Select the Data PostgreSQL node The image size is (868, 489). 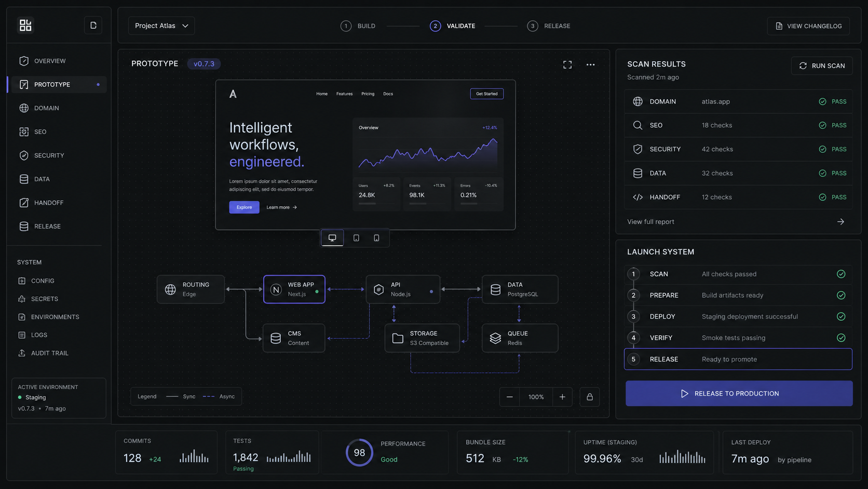[520, 289]
